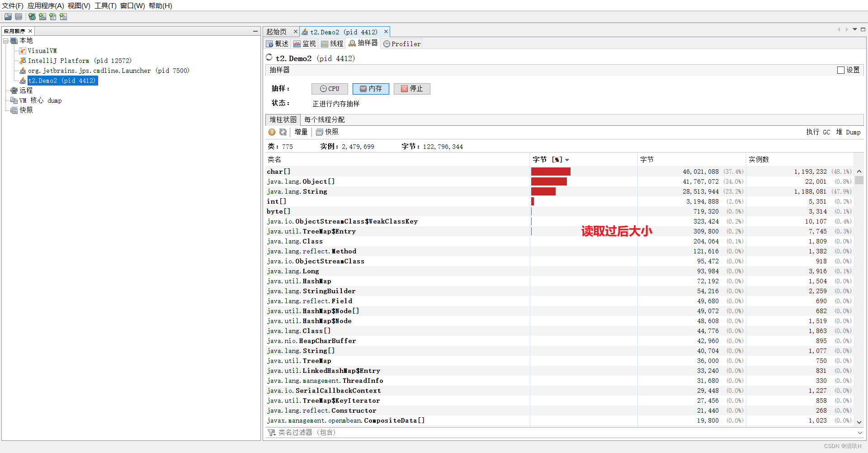Click the Add VM Coredump toolbar icon
868x453 pixels.
53,17
